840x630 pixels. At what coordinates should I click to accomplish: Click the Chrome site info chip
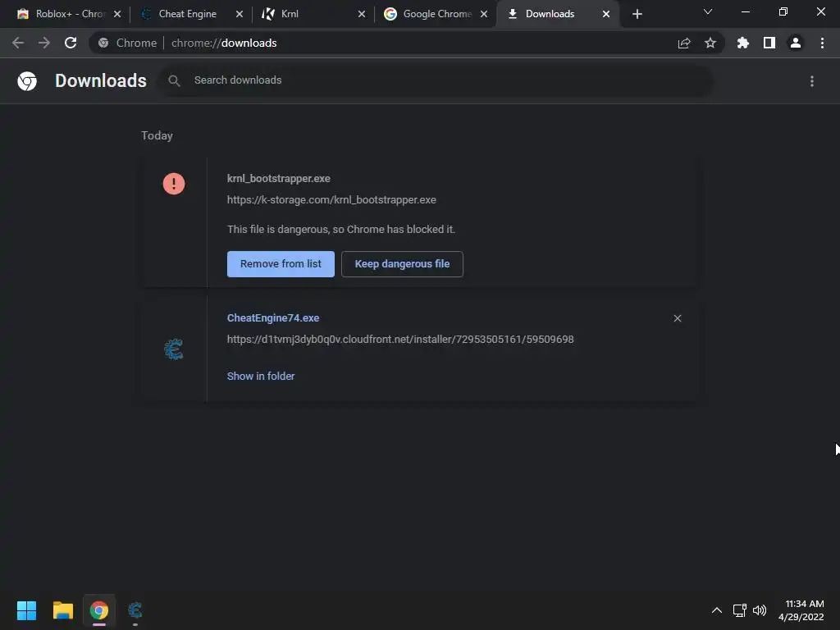(127, 43)
